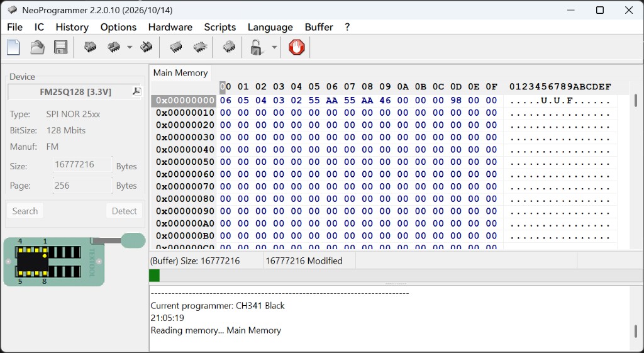The height and width of the screenshot is (353, 644).
Task: Click the Verify IC chip icon
Action: click(176, 47)
